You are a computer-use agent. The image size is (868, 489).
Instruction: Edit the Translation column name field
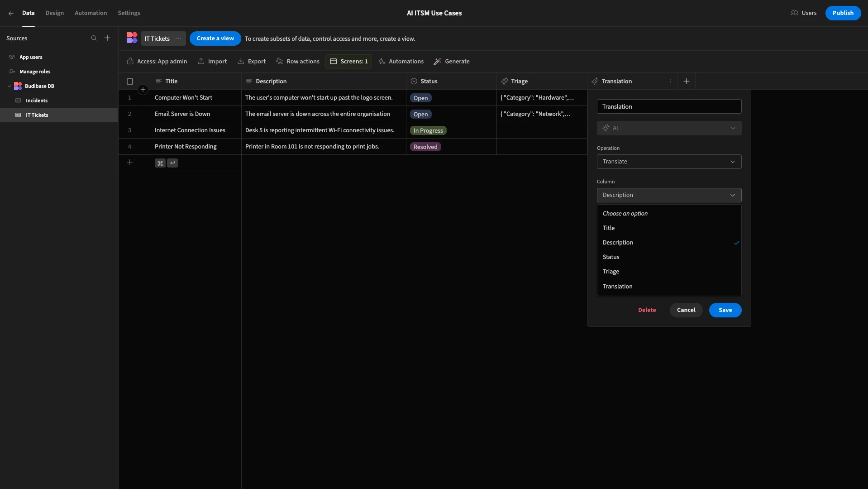click(669, 106)
